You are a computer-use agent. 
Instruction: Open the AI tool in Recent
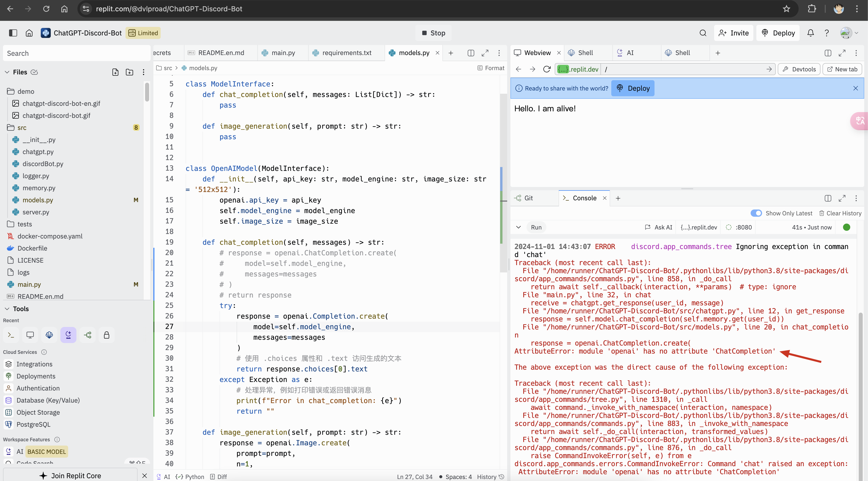click(68, 335)
